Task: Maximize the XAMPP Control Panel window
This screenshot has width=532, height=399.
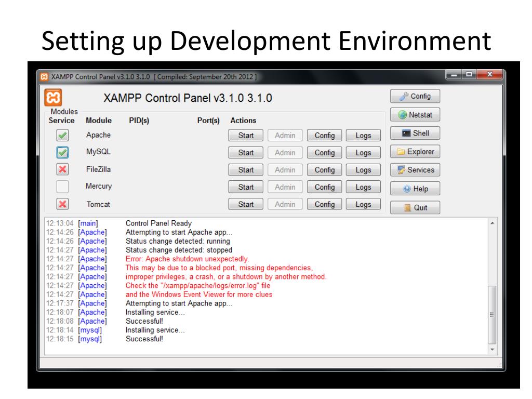Action: point(469,74)
